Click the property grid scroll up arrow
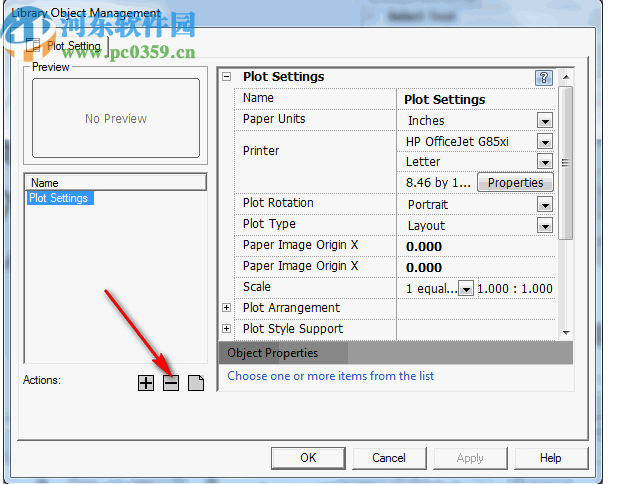 [566, 77]
